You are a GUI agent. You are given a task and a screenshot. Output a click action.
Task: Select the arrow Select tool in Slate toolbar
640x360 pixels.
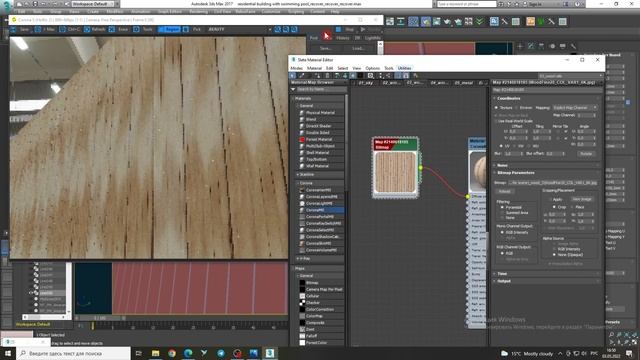pos(293,76)
